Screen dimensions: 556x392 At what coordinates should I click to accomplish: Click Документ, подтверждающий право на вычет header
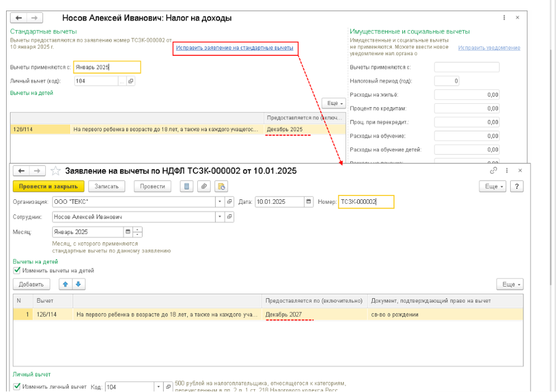pos(445,301)
